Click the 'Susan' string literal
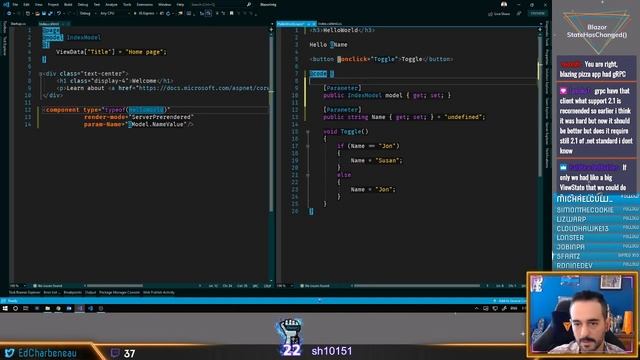This screenshot has width=640, height=360. [x=386, y=161]
